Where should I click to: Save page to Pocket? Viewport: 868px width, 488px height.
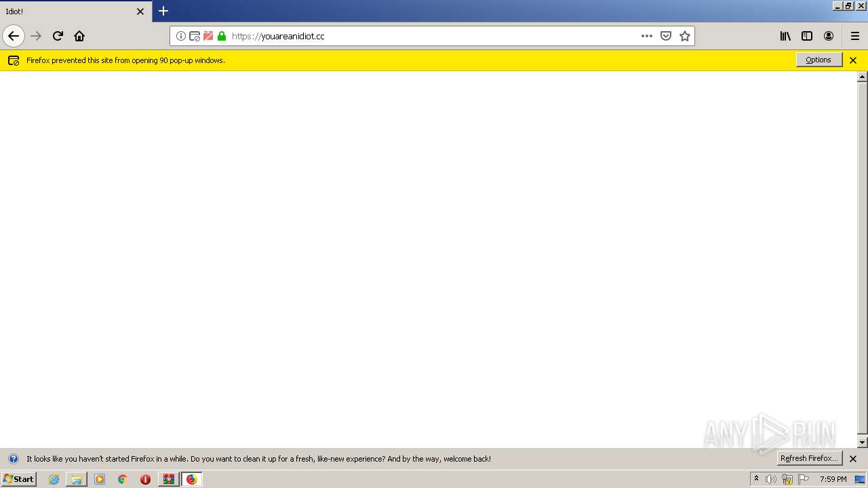[666, 36]
